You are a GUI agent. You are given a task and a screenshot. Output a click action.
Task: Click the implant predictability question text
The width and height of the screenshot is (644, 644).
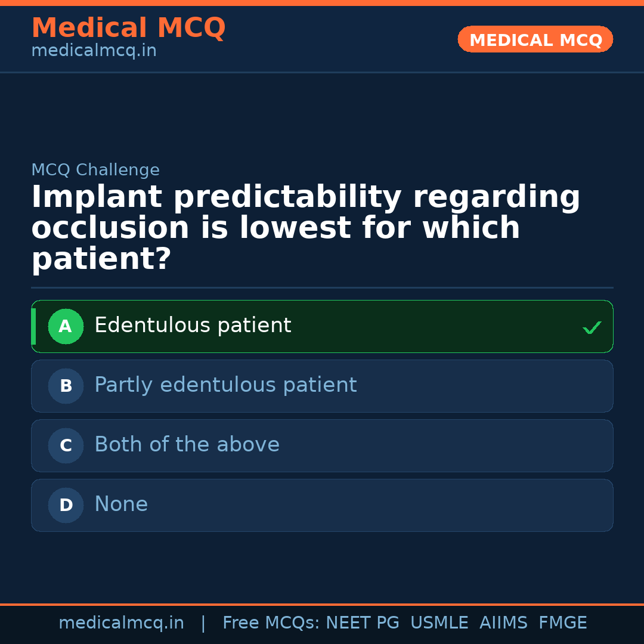click(x=305, y=228)
